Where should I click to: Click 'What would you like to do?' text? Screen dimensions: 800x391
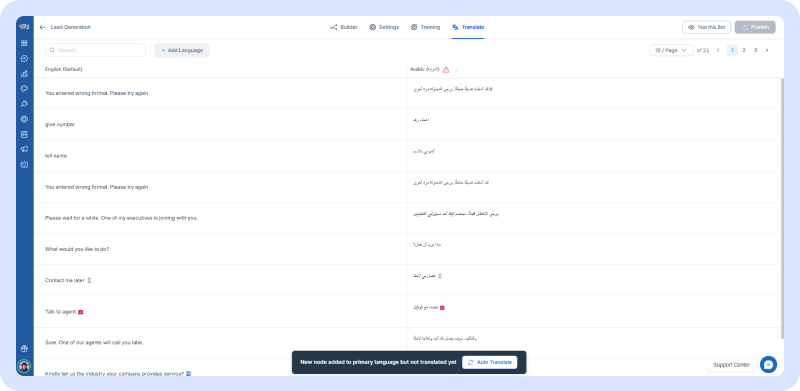point(77,249)
